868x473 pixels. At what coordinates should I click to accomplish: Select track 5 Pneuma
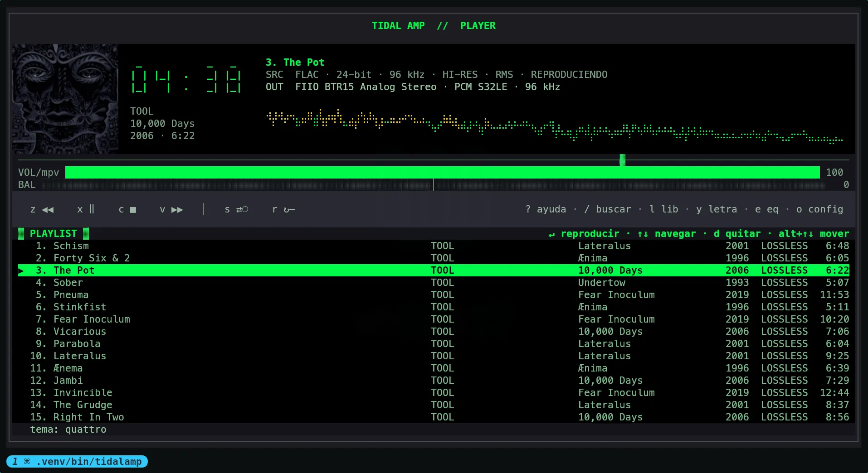click(434, 295)
